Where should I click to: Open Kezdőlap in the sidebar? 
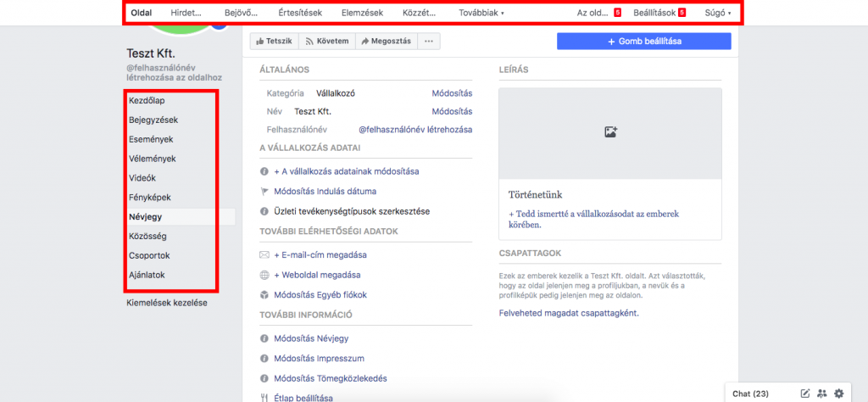(147, 101)
